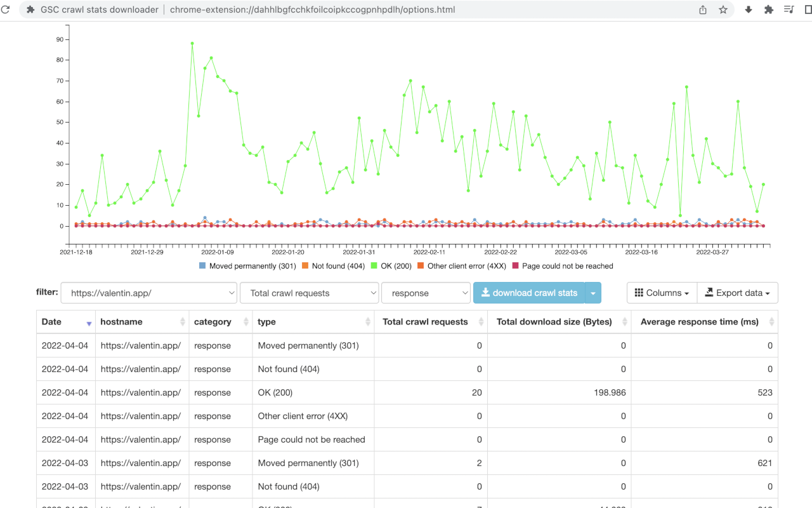The width and height of the screenshot is (812, 508).
Task: Bookmark the page using the star icon
Action: tap(723, 10)
